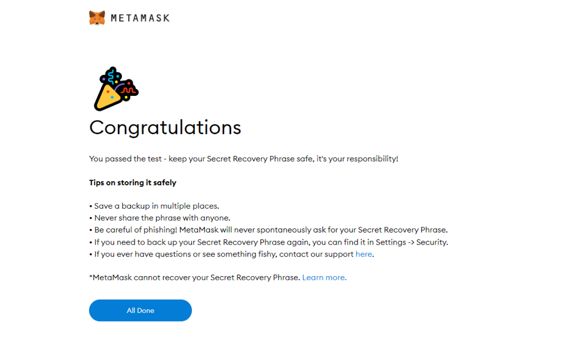
Task: Click the red confetti squiggle in the graphic
Action: tap(128, 90)
